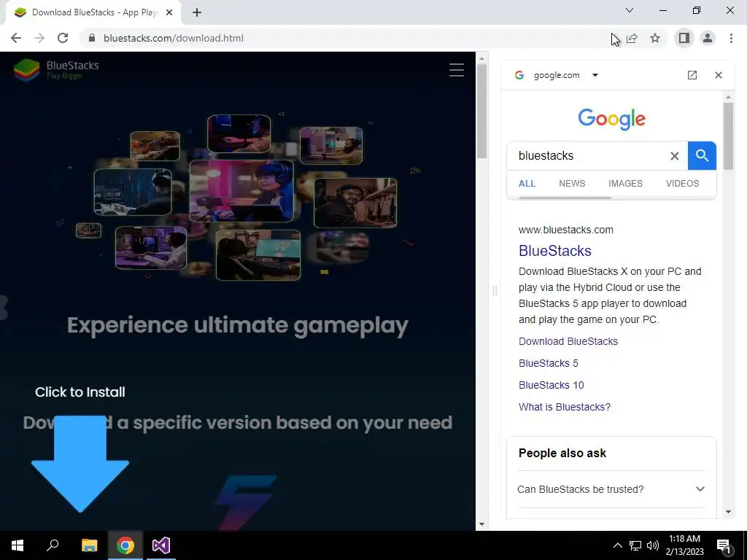This screenshot has width=747, height=560.
Task: Click the blue magnifier search button
Action: tap(702, 156)
